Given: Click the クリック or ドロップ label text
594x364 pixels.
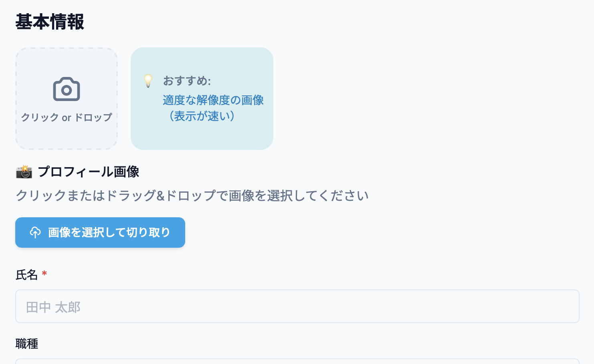Looking at the screenshot, I should tap(66, 117).
